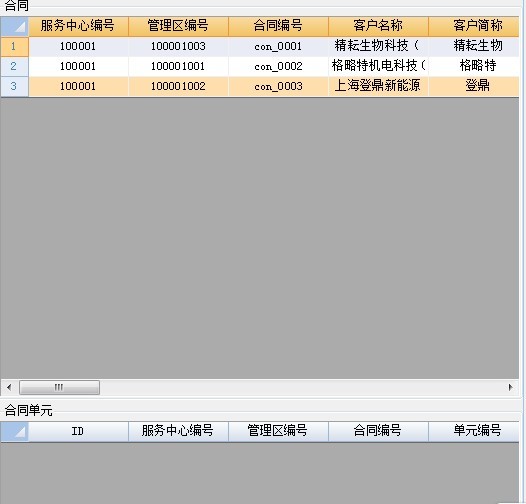This screenshot has height=504, width=526.
Task: Click the left scroll arrow of horizontal scrollbar
Action: click(9, 388)
